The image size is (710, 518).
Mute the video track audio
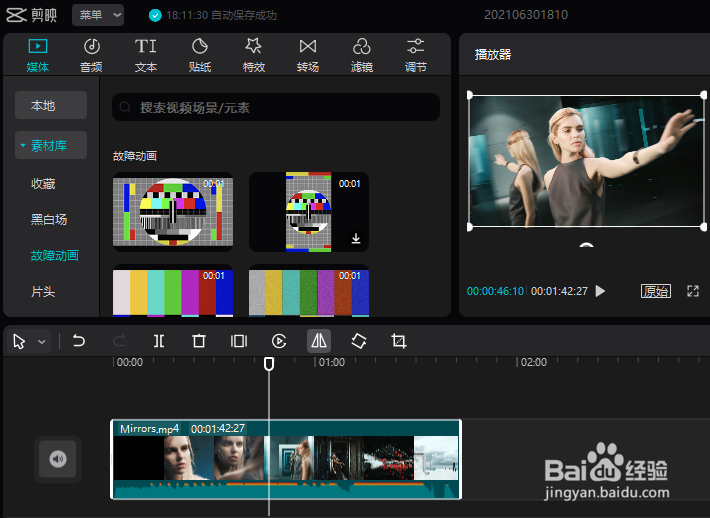(58, 459)
